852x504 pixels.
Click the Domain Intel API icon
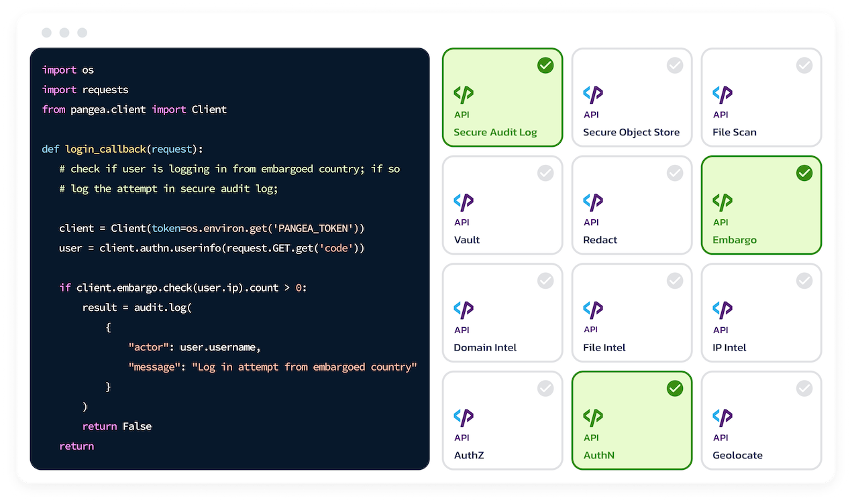click(x=464, y=310)
